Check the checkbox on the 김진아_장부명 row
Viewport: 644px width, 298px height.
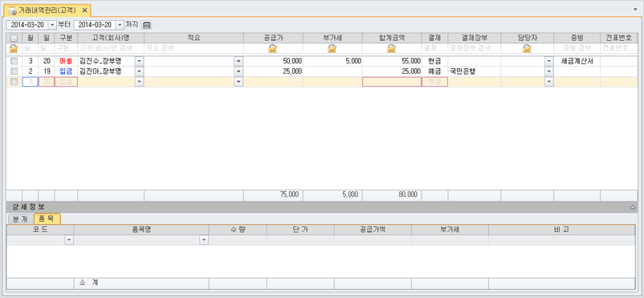click(14, 71)
